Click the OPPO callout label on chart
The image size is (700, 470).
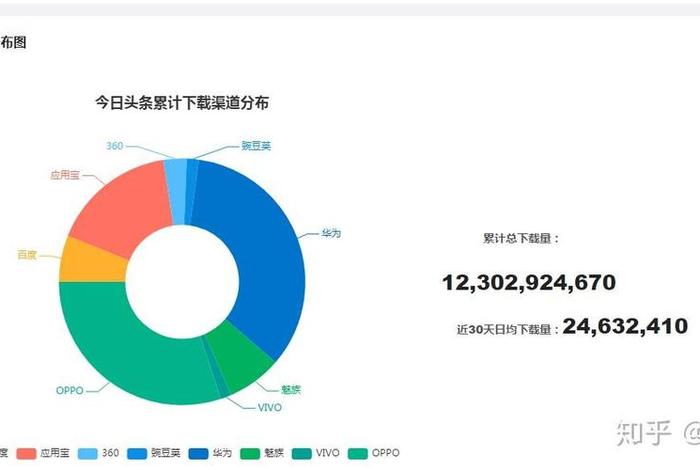coord(70,391)
